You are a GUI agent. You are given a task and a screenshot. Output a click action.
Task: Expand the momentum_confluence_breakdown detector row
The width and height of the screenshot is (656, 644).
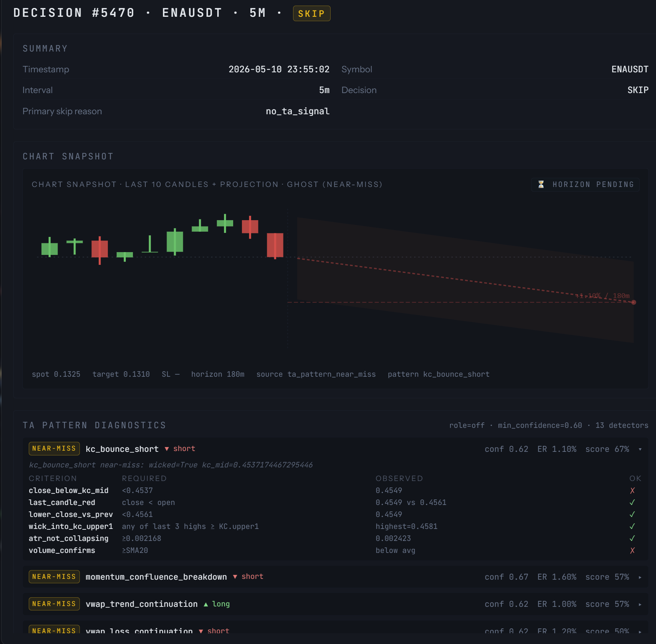click(x=640, y=577)
